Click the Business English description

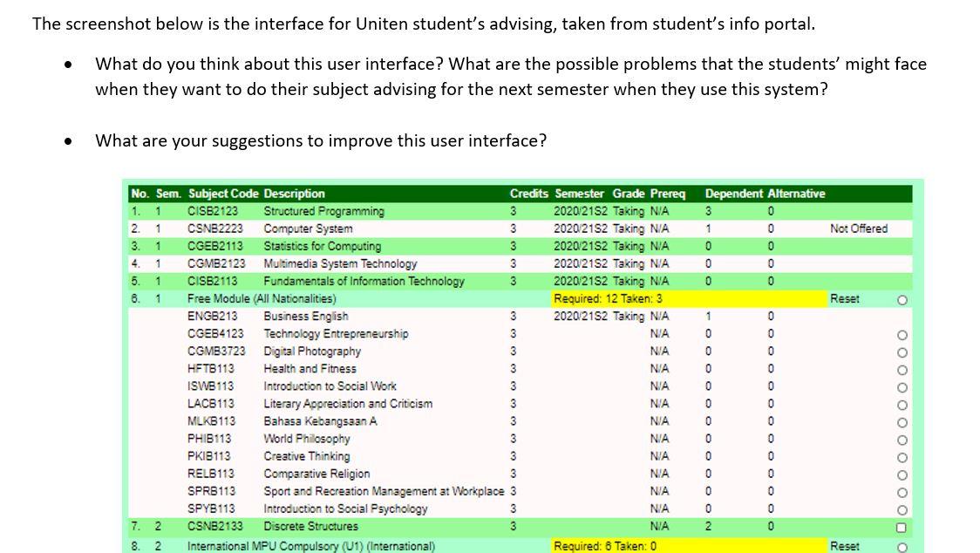[306, 316]
